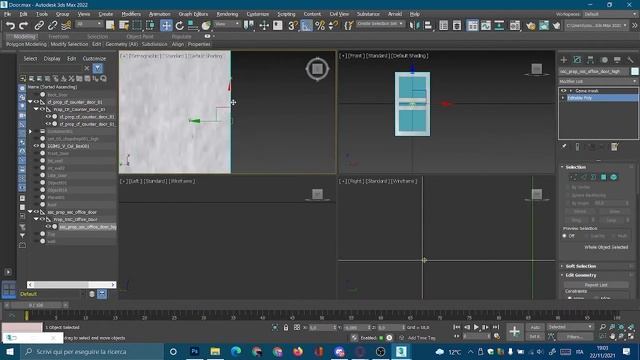Click the Undo arrow icon

point(10,26)
